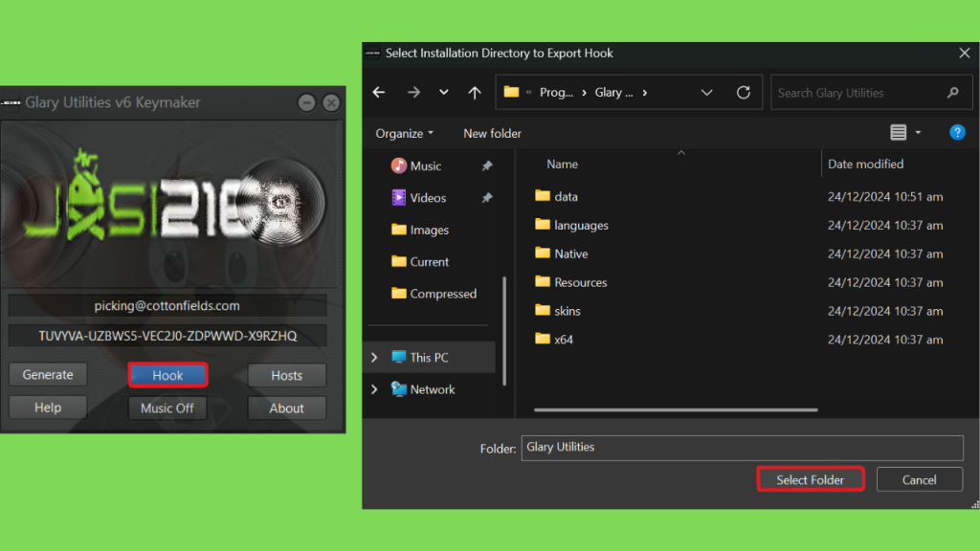Open recent locations dropdown chevron
This screenshot has width=980, height=551.
[444, 93]
